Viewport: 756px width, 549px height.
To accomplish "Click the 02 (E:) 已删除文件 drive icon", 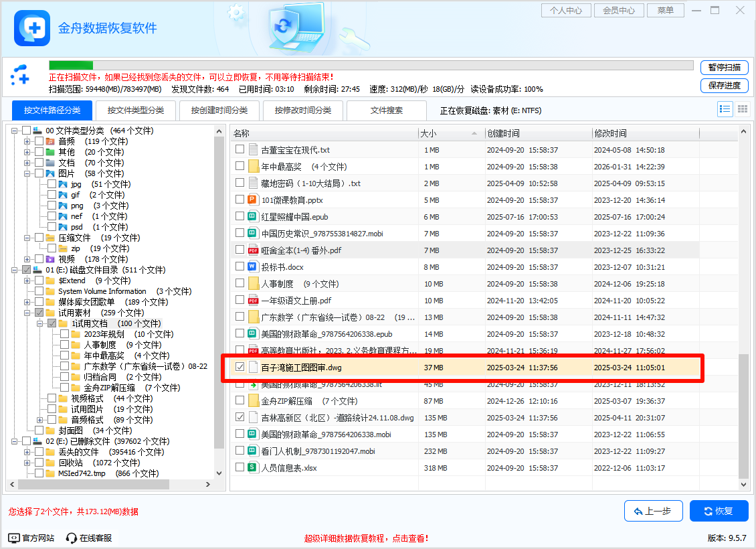I will [x=37, y=441].
